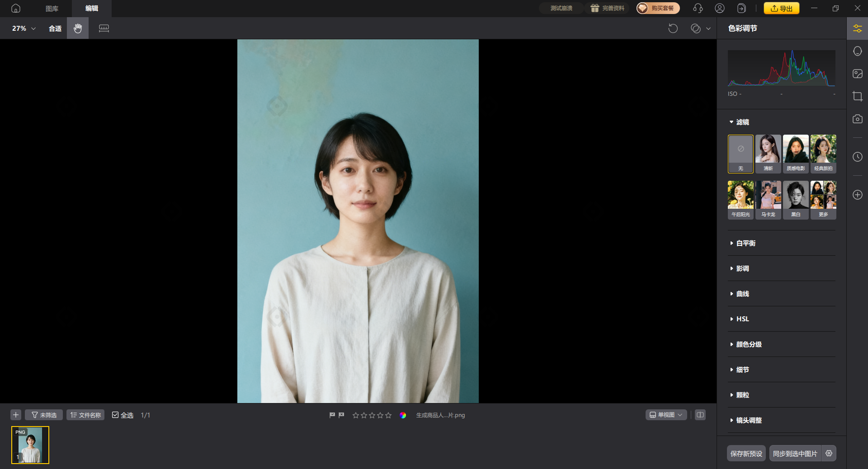Viewport: 868px width, 469px height.
Task: Click the ruler measurement icon
Action: (104, 28)
